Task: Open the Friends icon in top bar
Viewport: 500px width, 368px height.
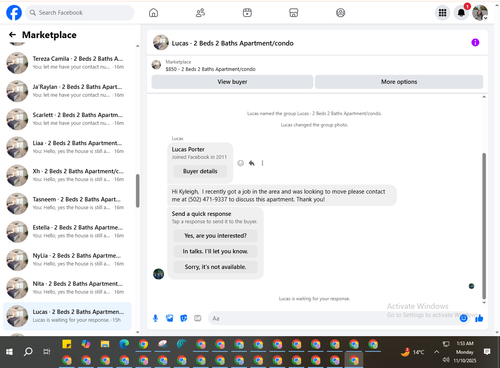Action: tap(200, 13)
